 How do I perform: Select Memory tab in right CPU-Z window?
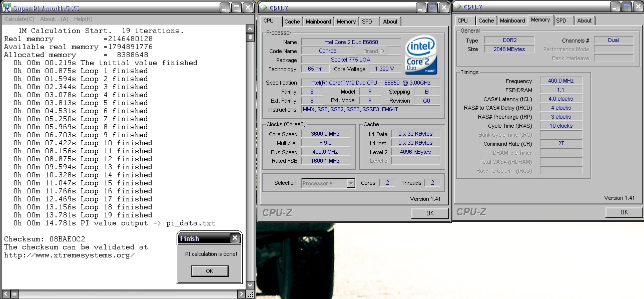(540, 20)
